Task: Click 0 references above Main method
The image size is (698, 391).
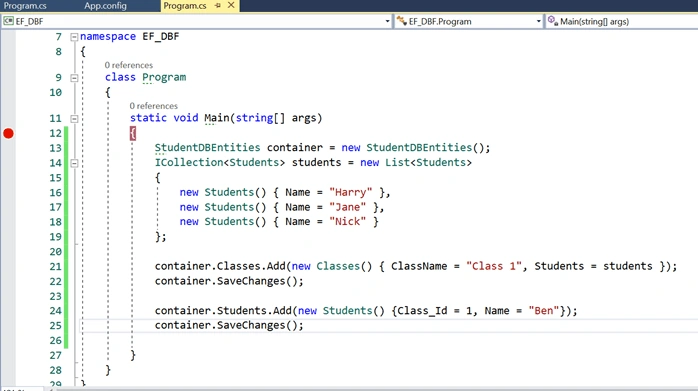Action: pyautogui.click(x=154, y=106)
